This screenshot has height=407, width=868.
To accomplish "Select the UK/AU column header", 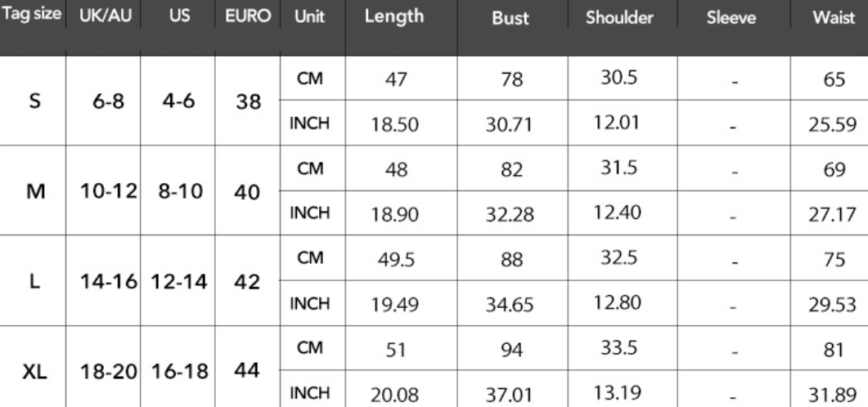I will (106, 16).
